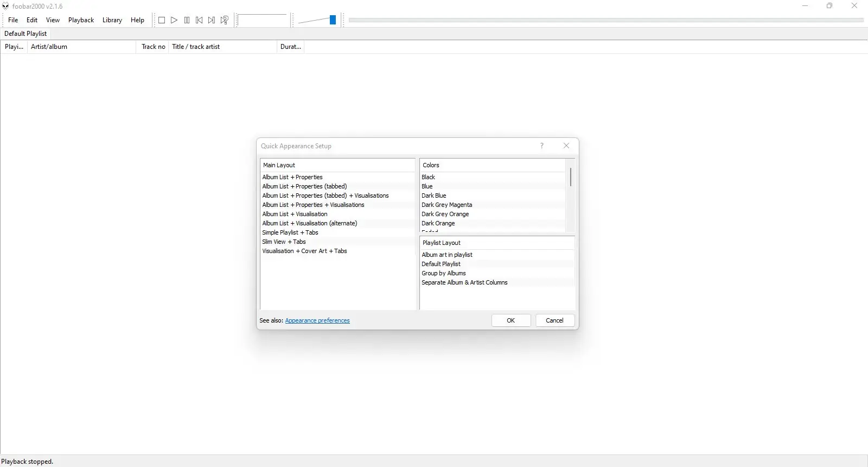Select Album List + Visualisation (alternate)
868x467 pixels.
pyautogui.click(x=337, y=223)
